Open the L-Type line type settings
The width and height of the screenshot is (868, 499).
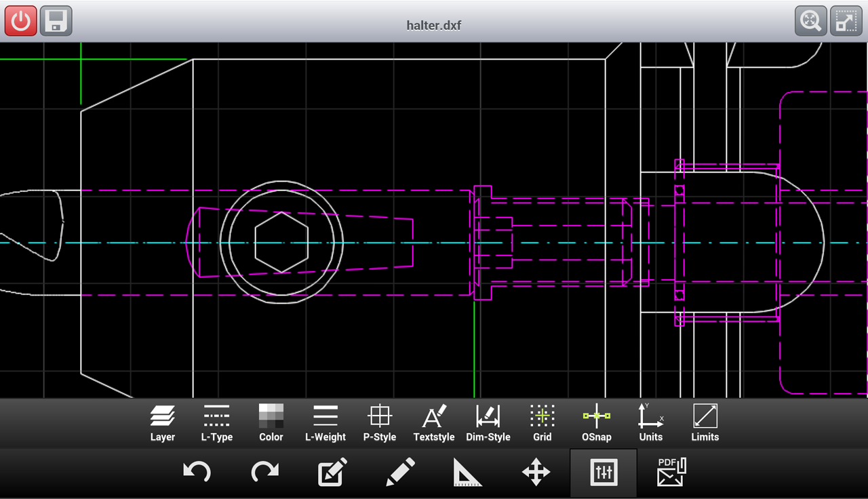tap(217, 423)
